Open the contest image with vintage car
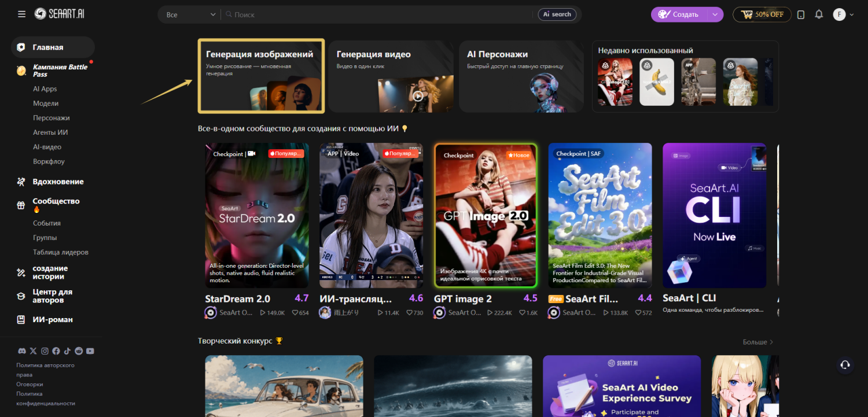Image resolution: width=868 pixels, height=417 pixels. [x=284, y=386]
